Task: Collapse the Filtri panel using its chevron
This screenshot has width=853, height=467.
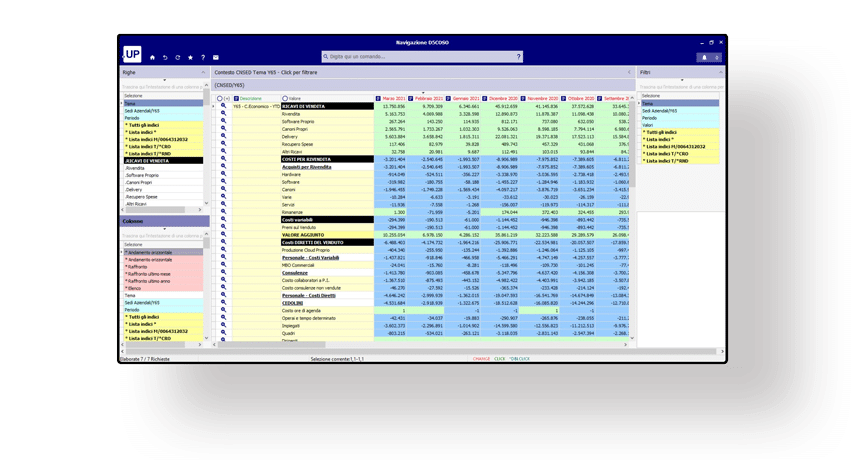Action: click(720, 72)
